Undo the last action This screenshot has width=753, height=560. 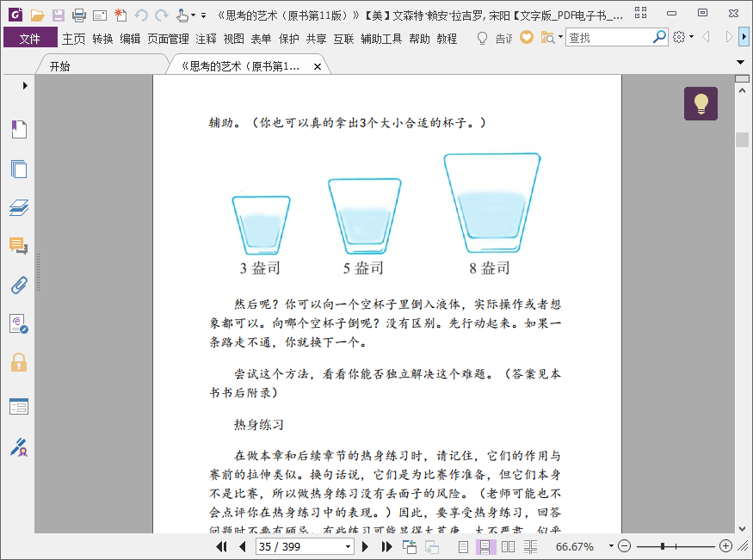pyautogui.click(x=141, y=15)
